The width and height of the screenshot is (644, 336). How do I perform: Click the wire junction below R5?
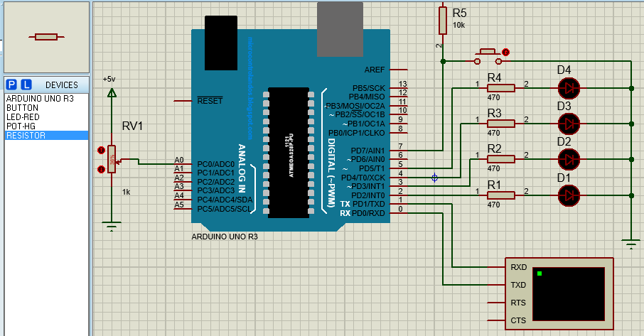click(443, 61)
